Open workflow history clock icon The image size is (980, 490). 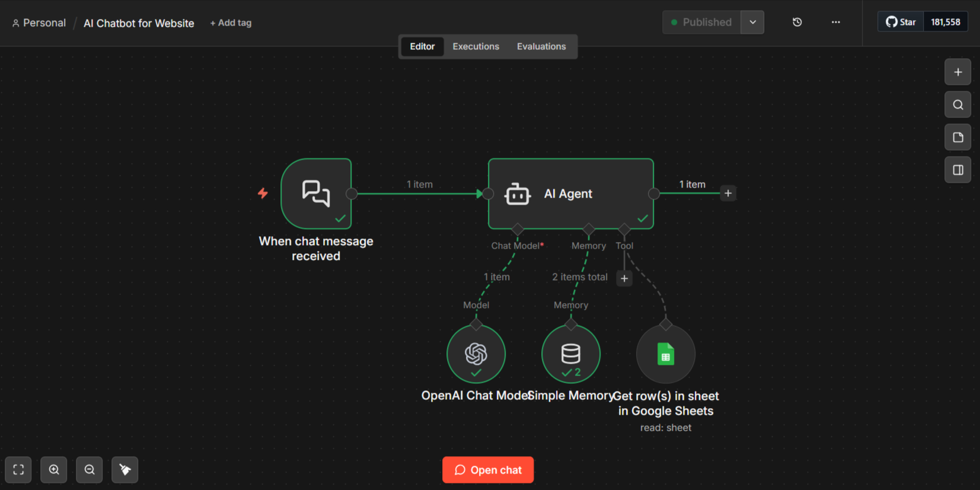(797, 22)
